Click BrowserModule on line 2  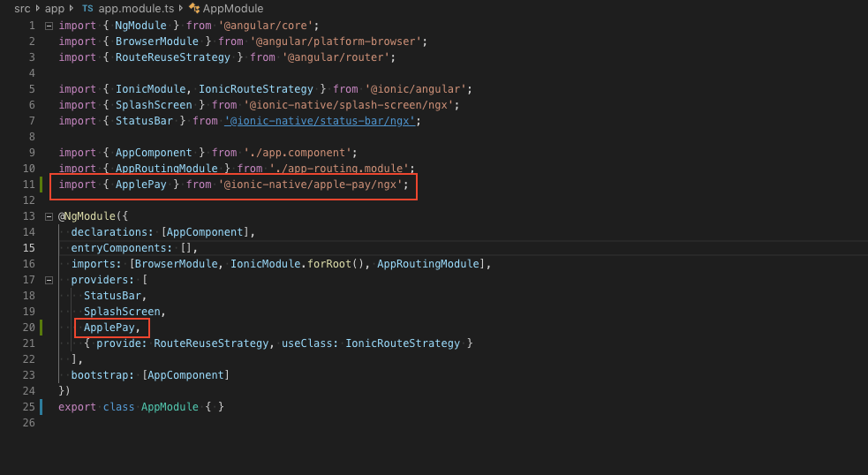pyautogui.click(x=156, y=41)
